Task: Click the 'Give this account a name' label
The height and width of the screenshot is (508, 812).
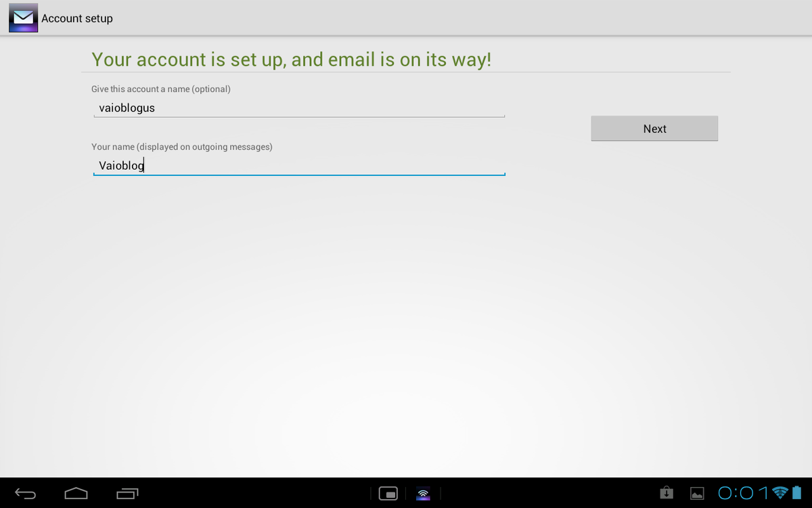Action: point(161,89)
